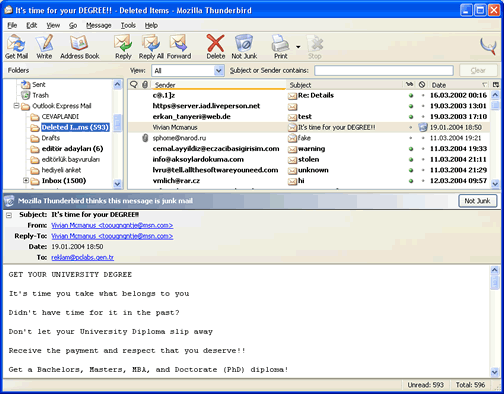The height and width of the screenshot is (394, 504).
Task: Toggle read dot for DEGREE message
Action: [x=411, y=127]
